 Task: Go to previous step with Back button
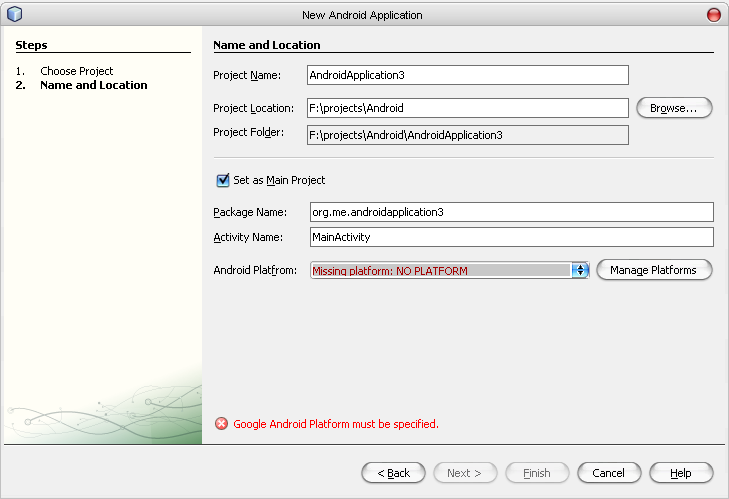[393, 473]
